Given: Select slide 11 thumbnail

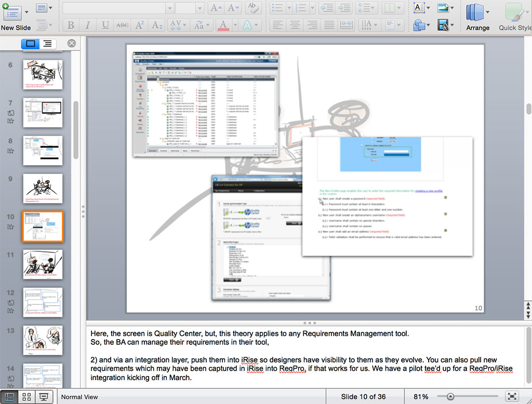Looking at the screenshot, I should [43, 265].
